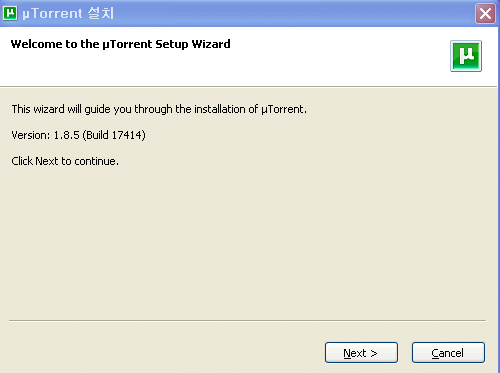Click the Version: 1.8.5 text line
The height and width of the screenshot is (373, 500).
click(78, 135)
